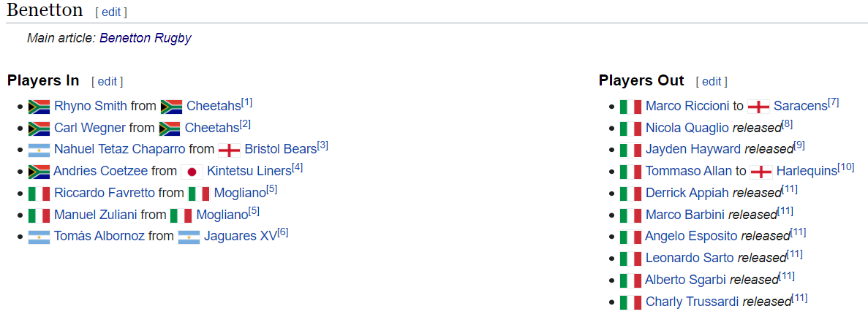This screenshot has width=868, height=325.
Task: Click Argentine flag before Jaguares XV
Action: [x=189, y=237]
